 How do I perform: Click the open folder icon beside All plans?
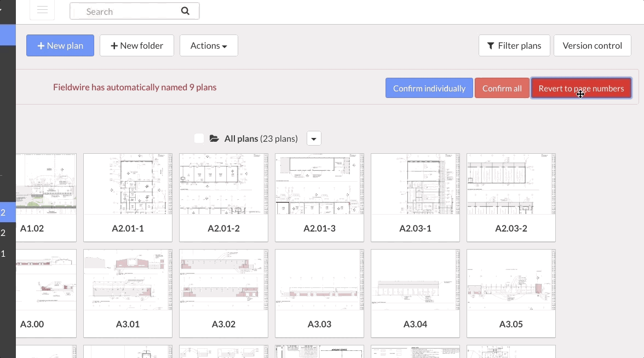tap(214, 138)
